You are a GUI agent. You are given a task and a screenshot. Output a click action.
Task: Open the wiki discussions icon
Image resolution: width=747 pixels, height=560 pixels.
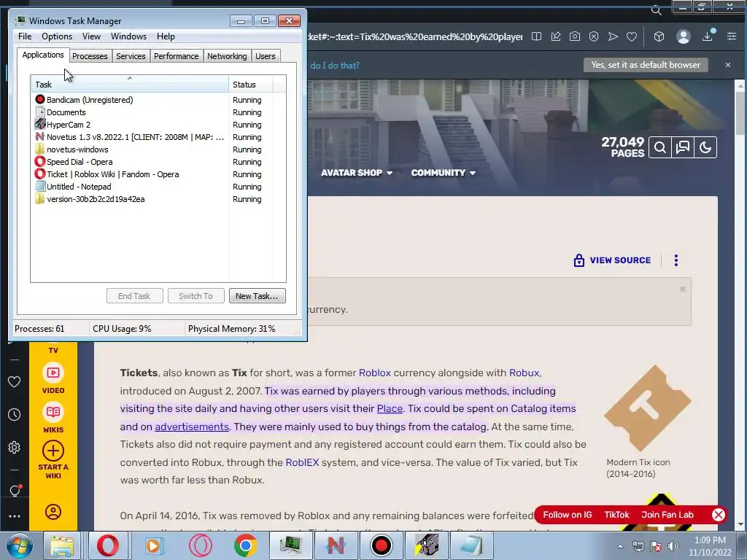click(683, 147)
